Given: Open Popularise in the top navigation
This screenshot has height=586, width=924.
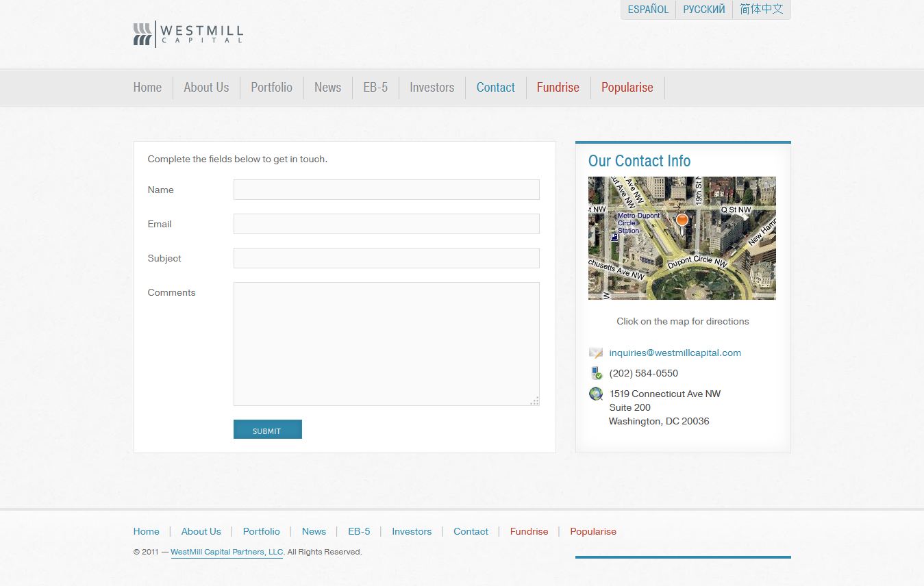Looking at the screenshot, I should point(627,88).
